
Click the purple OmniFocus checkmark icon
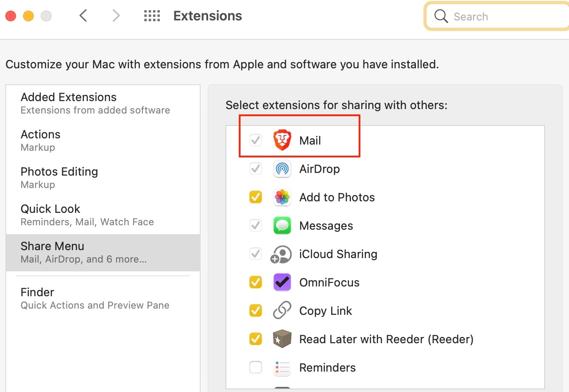pos(282,282)
